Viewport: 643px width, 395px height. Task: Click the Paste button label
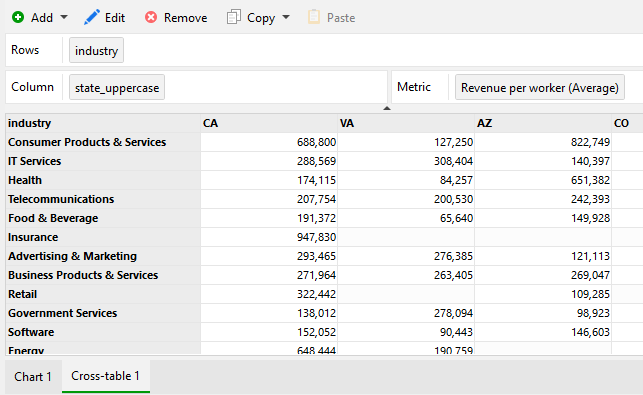[341, 18]
